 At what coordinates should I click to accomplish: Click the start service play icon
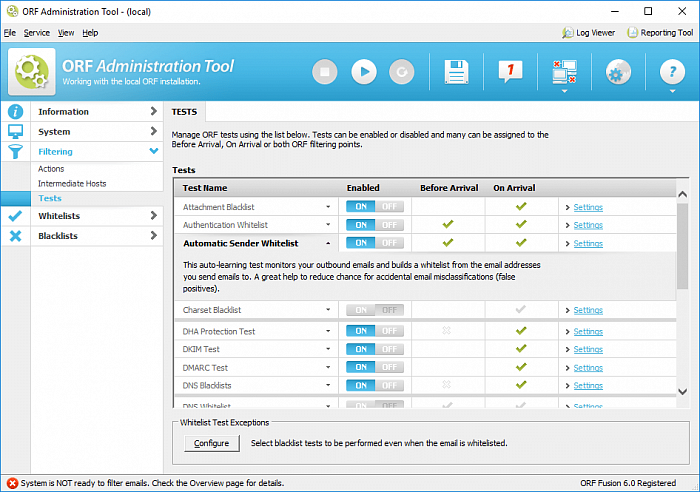click(363, 71)
